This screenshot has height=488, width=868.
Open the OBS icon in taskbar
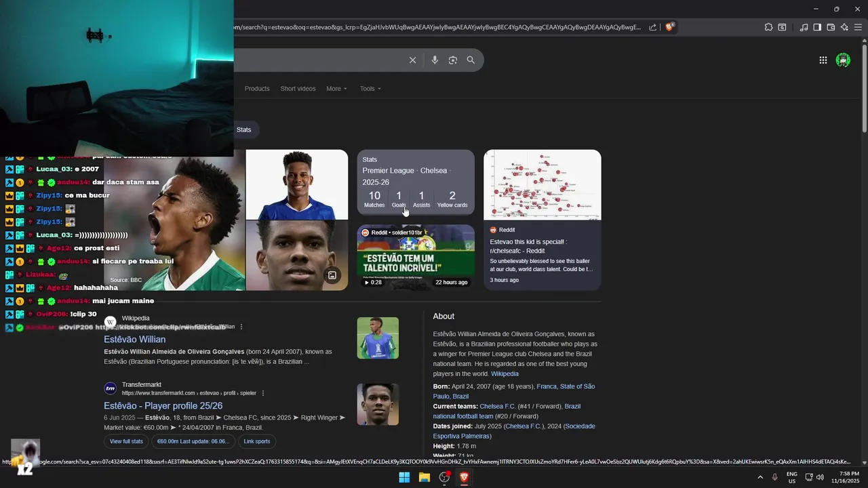coord(444,477)
